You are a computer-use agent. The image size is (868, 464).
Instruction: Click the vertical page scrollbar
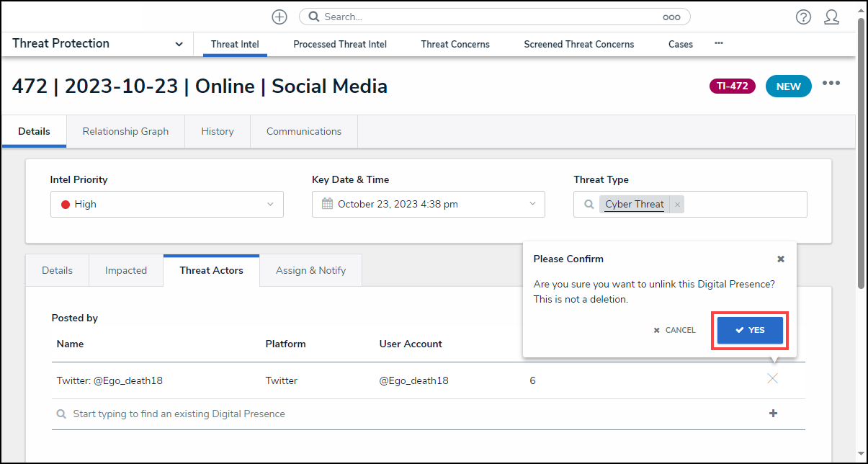pos(861,151)
